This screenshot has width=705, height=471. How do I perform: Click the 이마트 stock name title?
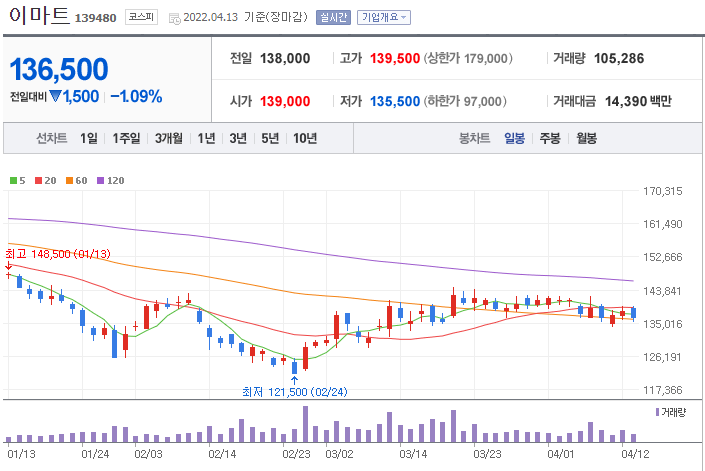[39, 15]
